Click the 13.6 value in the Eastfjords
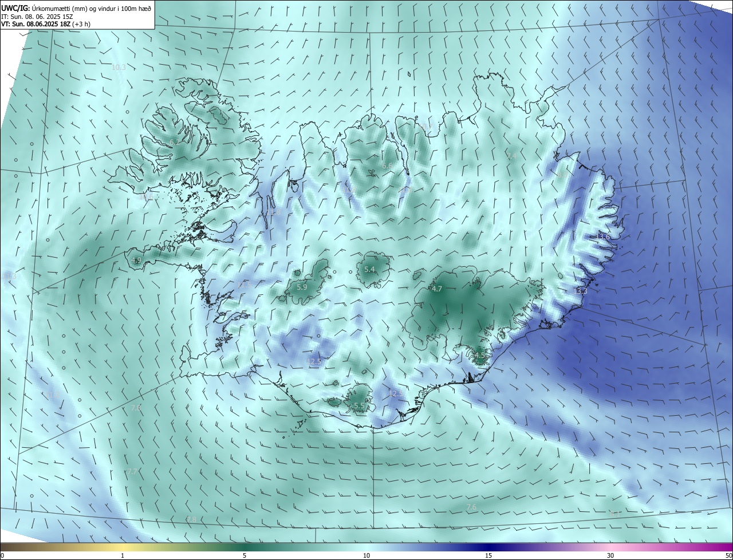This screenshot has height=560, width=733. point(603,236)
